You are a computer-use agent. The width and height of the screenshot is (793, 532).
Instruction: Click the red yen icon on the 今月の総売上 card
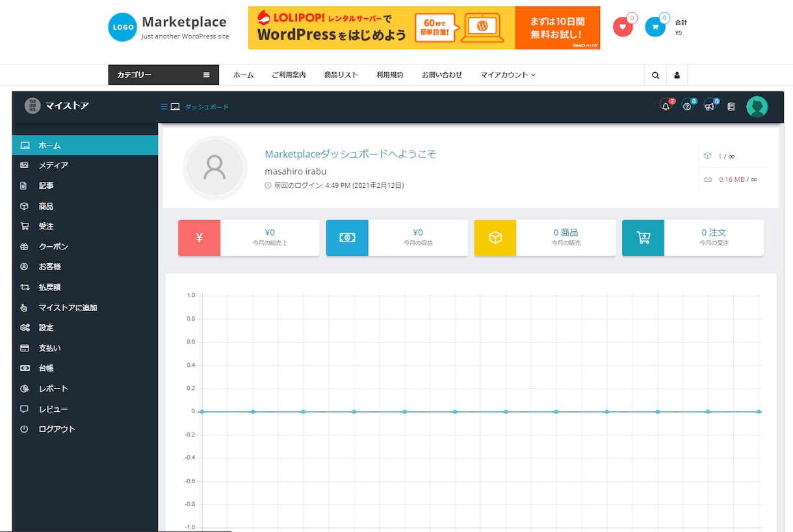pos(199,238)
